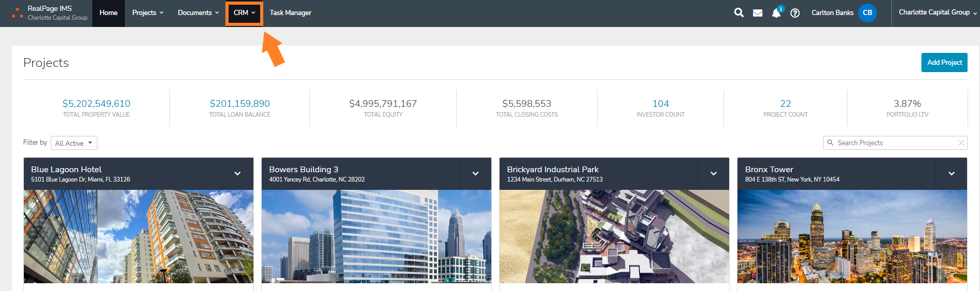Expand the Bowers Building 3 card chevron
Screen dimensions: 980x291
point(475,174)
